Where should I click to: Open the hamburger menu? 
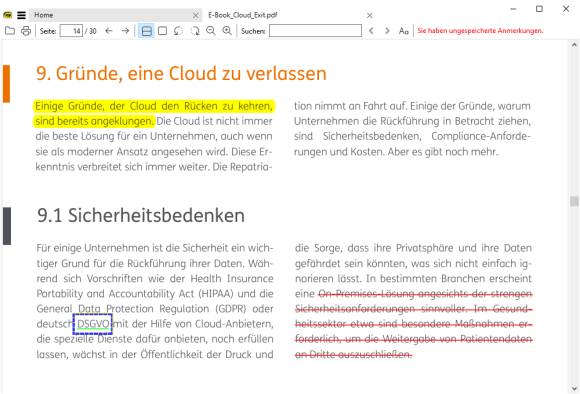point(21,15)
